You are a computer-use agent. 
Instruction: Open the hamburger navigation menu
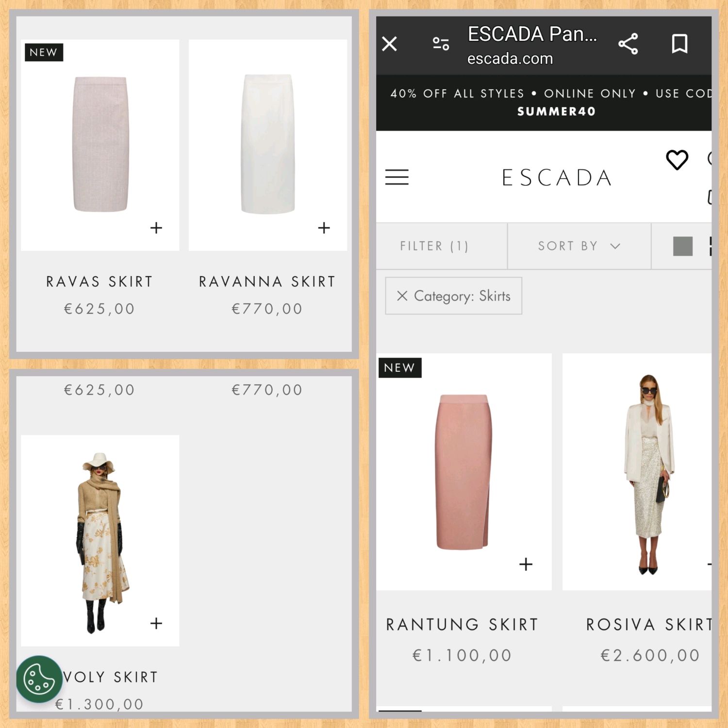tap(397, 177)
